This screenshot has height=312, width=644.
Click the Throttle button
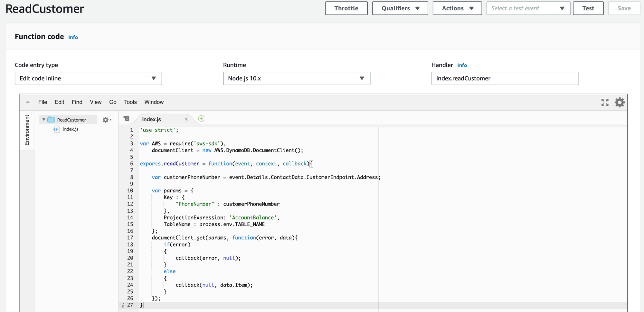(346, 8)
